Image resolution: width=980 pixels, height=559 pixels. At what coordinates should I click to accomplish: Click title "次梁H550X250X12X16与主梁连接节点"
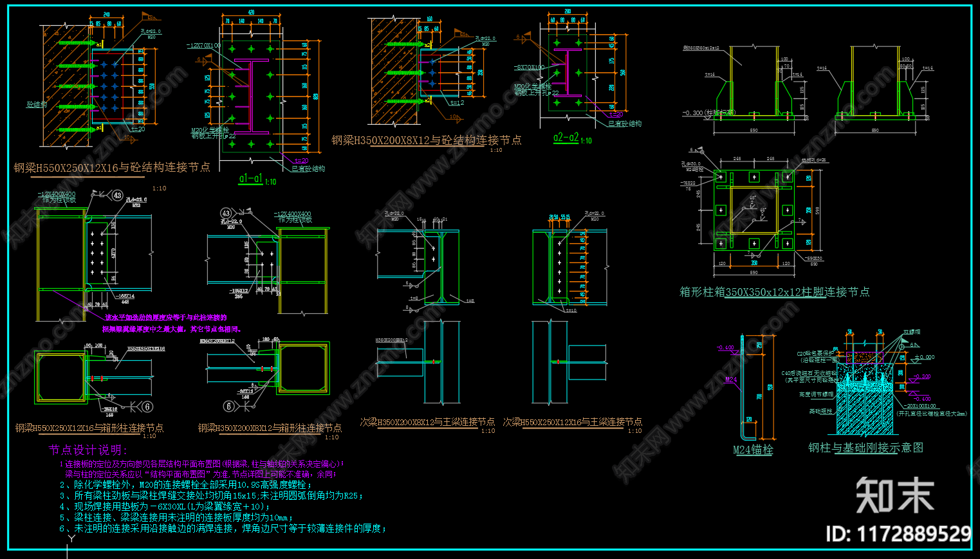tap(572, 422)
